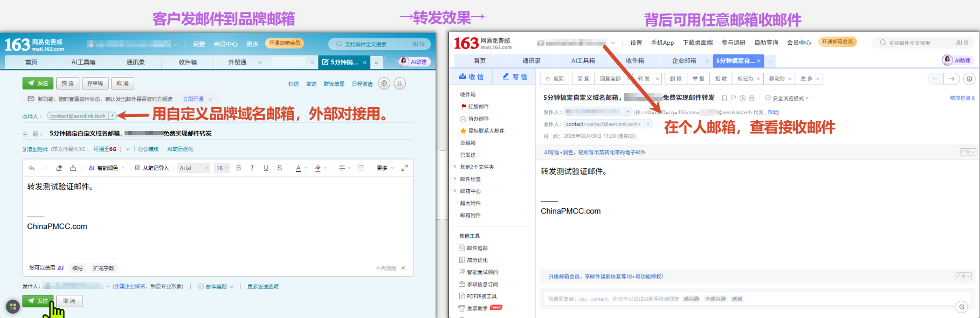Viewport: 980px width, 318px height.
Task: Open tab list dropdown in left window
Action: pyautogui.click(x=376, y=63)
